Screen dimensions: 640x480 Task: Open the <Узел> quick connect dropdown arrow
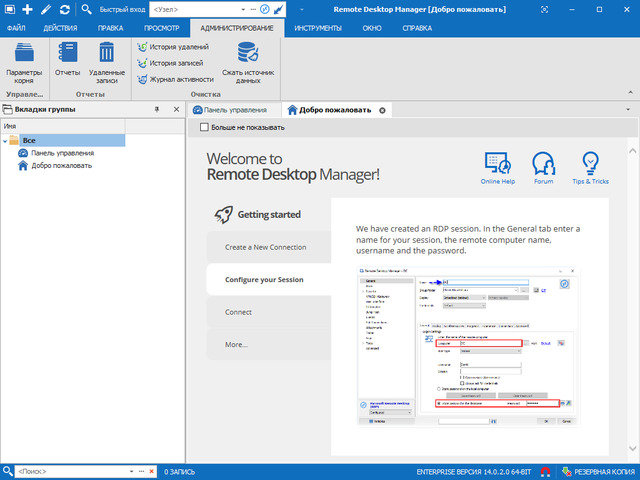pyautogui.click(x=243, y=9)
